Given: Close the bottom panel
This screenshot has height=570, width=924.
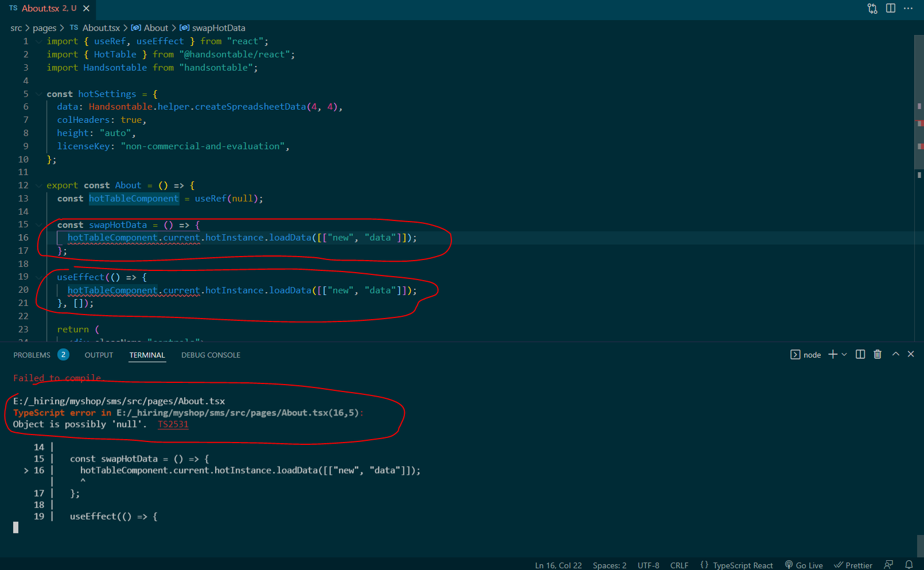Looking at the screenshot, I should (x=911, y=354).
